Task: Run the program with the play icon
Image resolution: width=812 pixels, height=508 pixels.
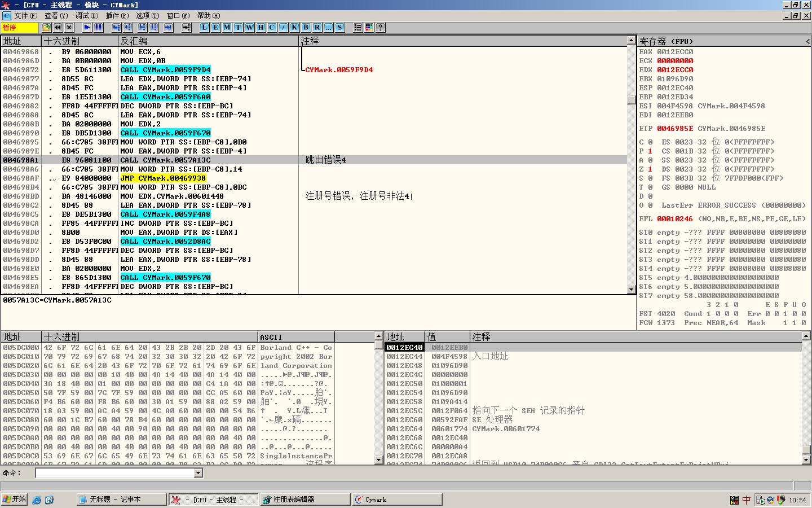Action: tap(87, 27)
